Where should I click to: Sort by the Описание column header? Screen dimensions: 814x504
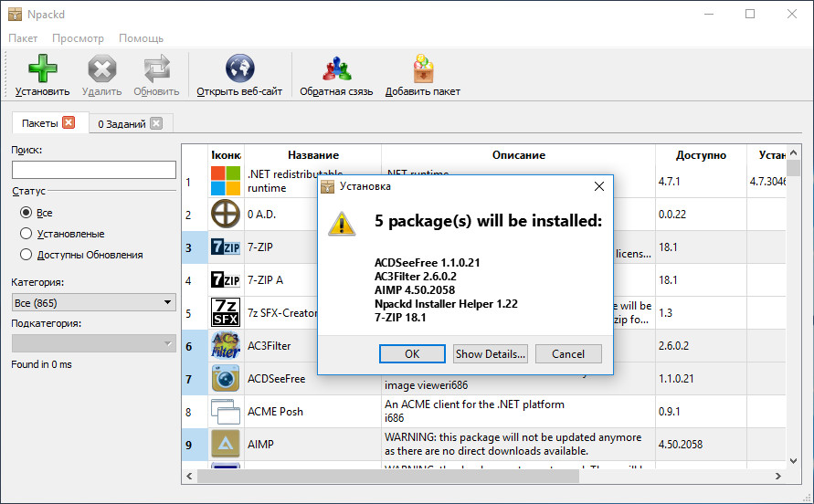click(519, 154)
